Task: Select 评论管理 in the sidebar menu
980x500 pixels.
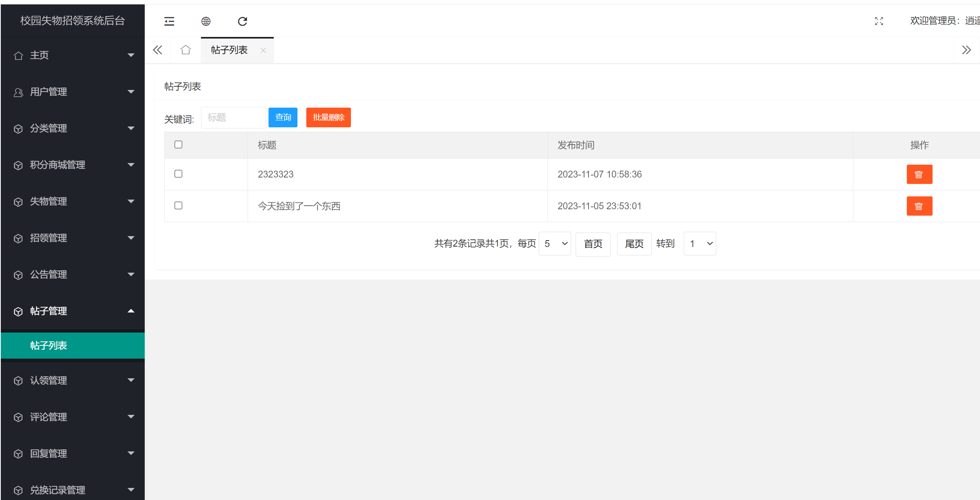Action: point(48,417)
